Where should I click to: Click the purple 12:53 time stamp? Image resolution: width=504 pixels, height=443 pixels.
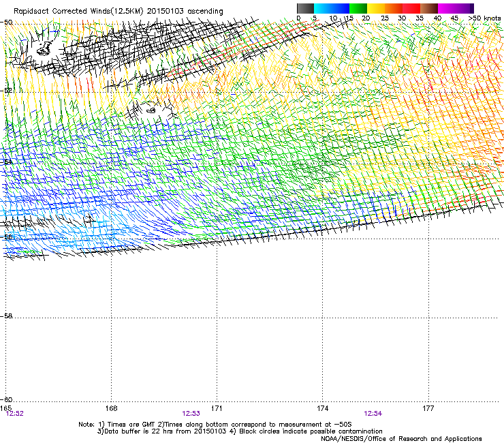(191, 414)
